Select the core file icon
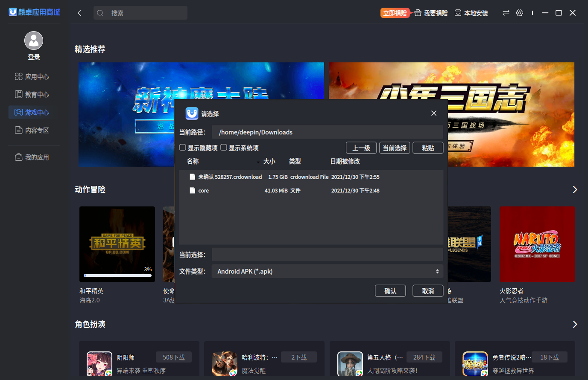588x380 pixels. [193, 191]
